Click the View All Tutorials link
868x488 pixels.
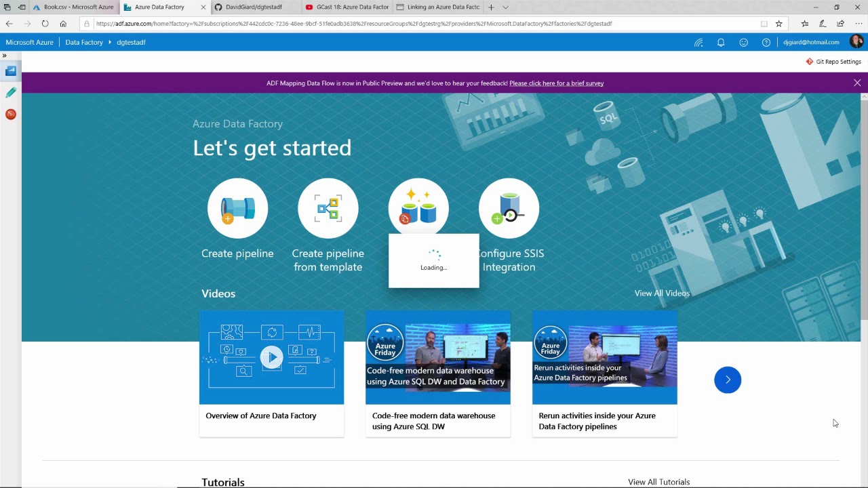coord(659,482)
